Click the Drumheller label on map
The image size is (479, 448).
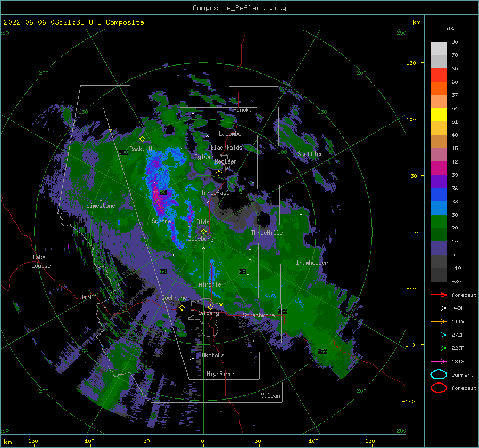tap(312, 263)
